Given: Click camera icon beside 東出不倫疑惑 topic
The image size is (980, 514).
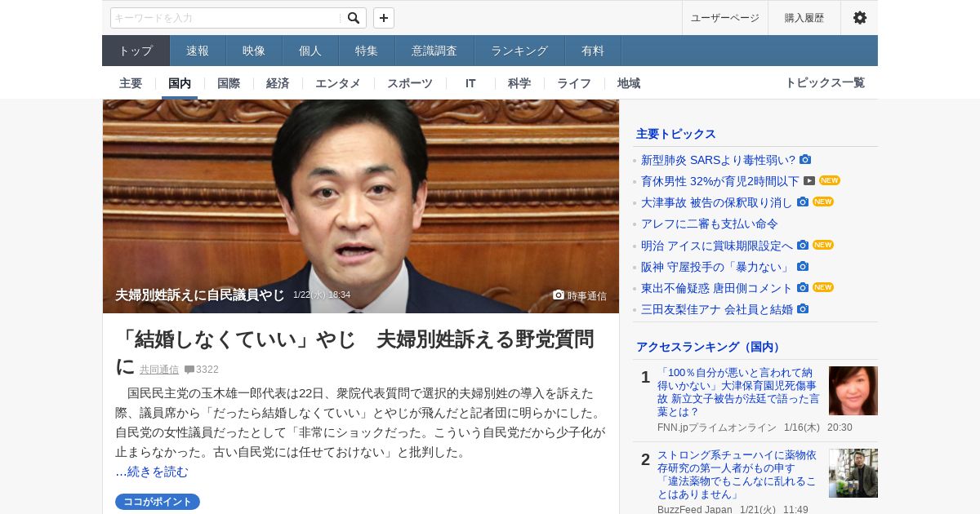Looking at the screenshot, I should point(803,287).
